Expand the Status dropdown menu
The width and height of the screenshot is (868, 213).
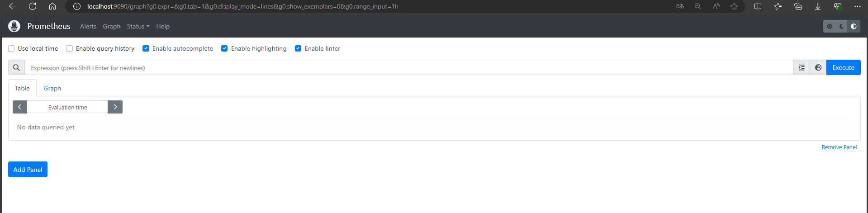click(138, 26)
